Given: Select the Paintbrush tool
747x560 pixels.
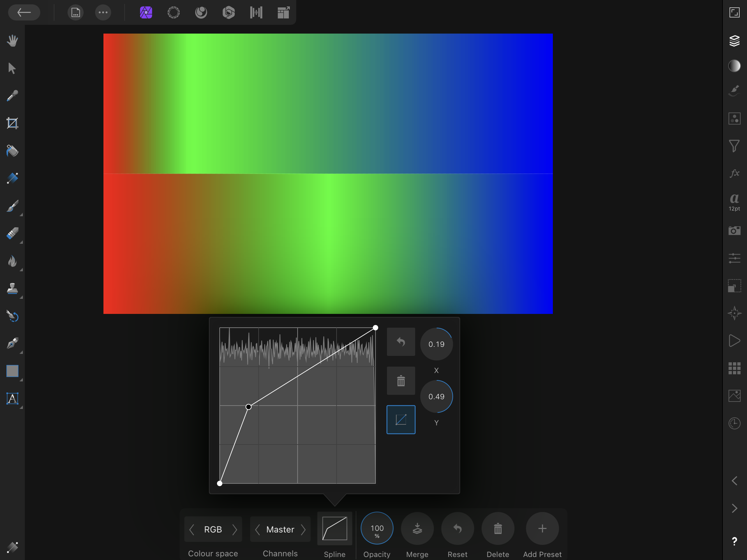Looking at the screenshot, I should pyautogui.click(x=12, y=206).
